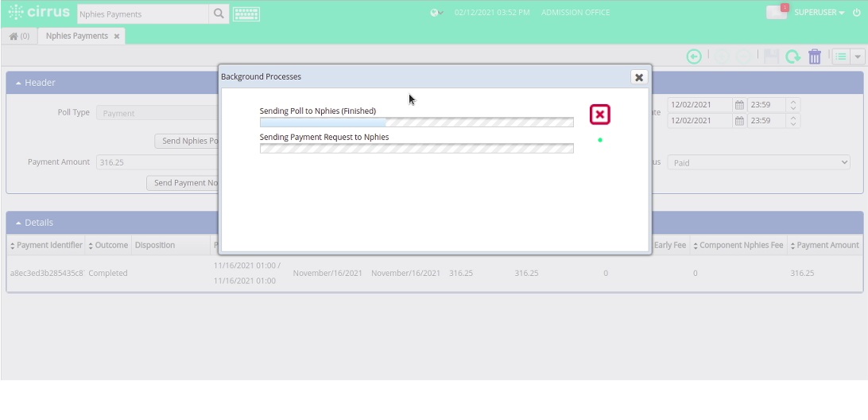Click the search magnifier icon
Image resolution: width=868 pixels, height=420 pixels.
click(219, 14)
